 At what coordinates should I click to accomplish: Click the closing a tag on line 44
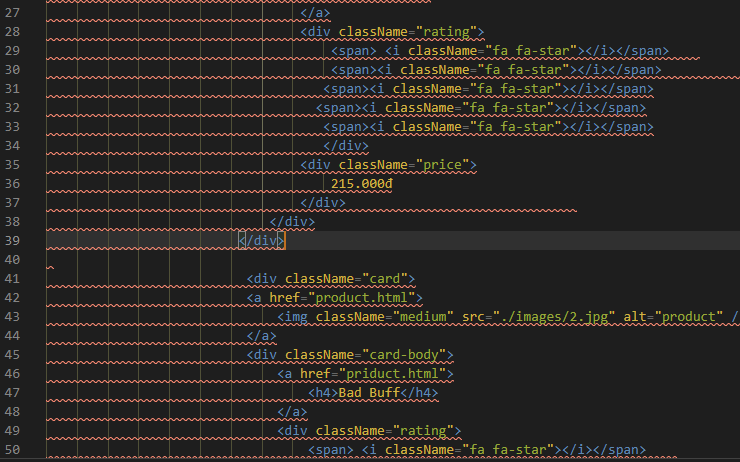261,336
